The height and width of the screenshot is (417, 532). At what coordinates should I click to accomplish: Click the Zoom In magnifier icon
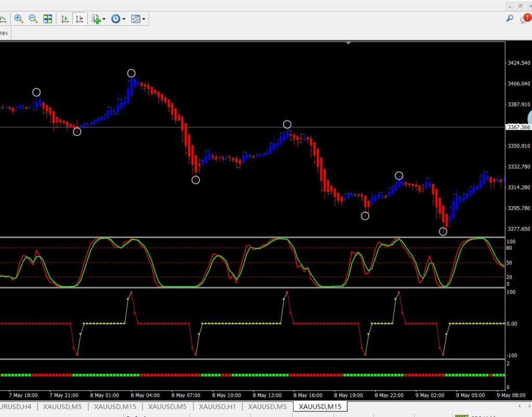tap(18, 19)
